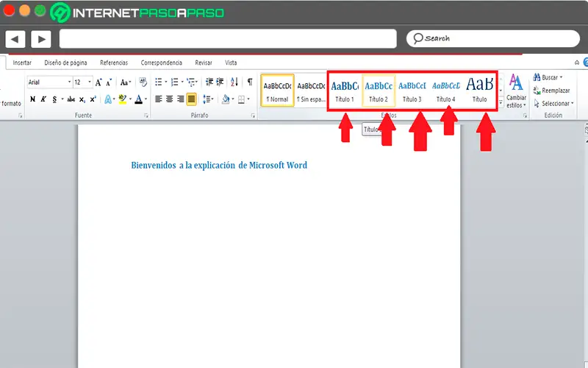Click the Clear Formatting eraser icon
The width and height of the screenshot is (588, 368).
click(143, 82)
